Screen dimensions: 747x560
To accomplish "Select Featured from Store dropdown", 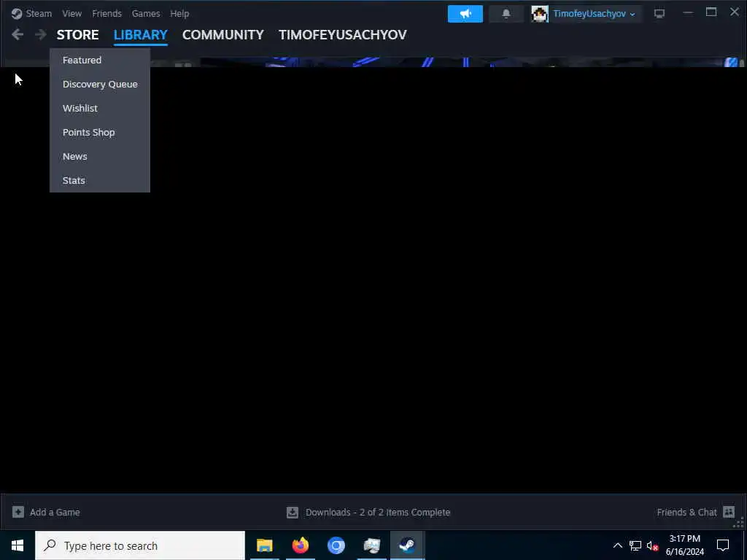I will 99,60.
